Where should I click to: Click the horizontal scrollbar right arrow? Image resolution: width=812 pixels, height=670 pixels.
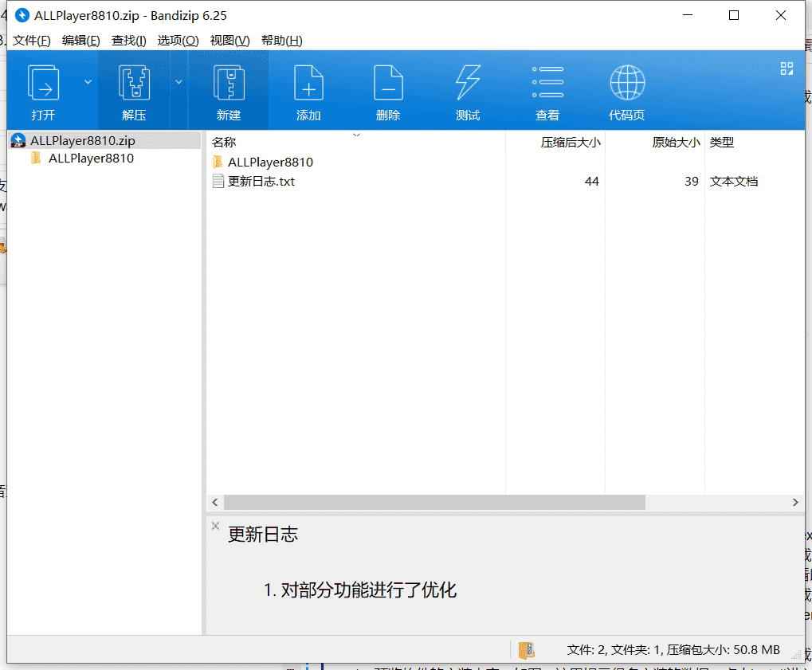(x=795, y=502)
